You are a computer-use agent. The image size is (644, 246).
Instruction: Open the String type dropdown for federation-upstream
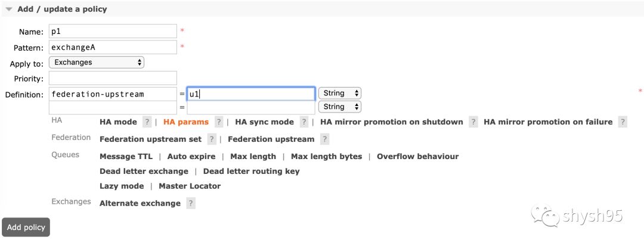click(x=340, y=93)
